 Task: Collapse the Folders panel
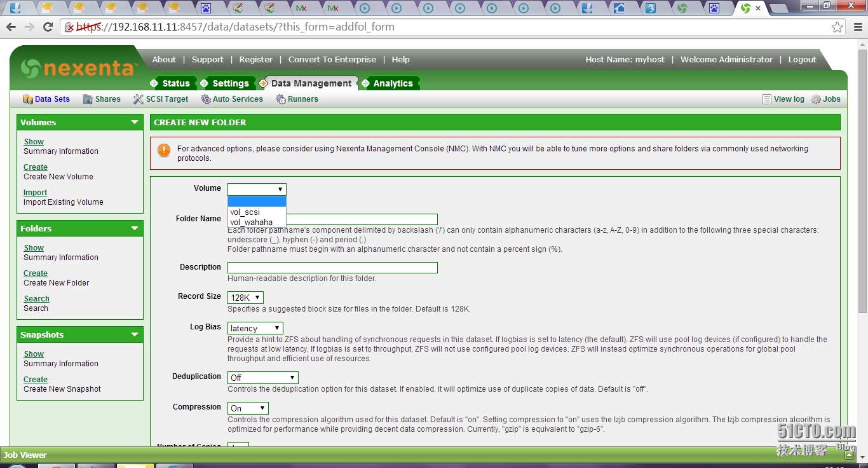(134, 228)
